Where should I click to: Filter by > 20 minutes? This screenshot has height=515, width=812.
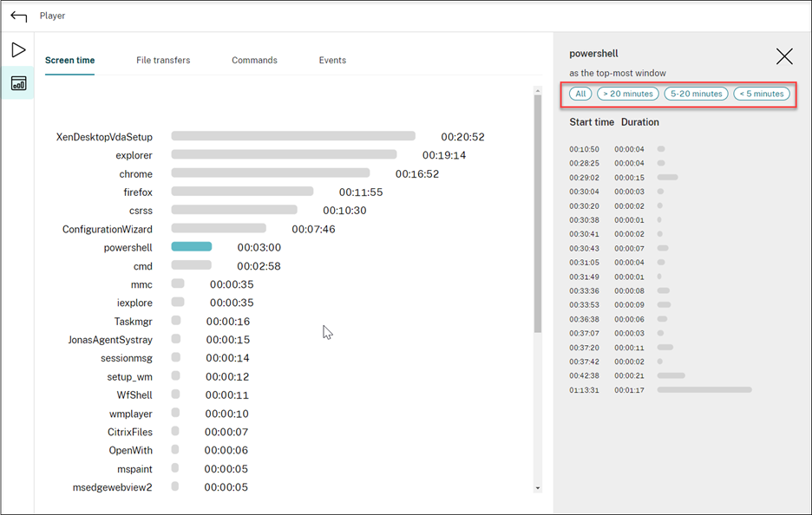628,94
